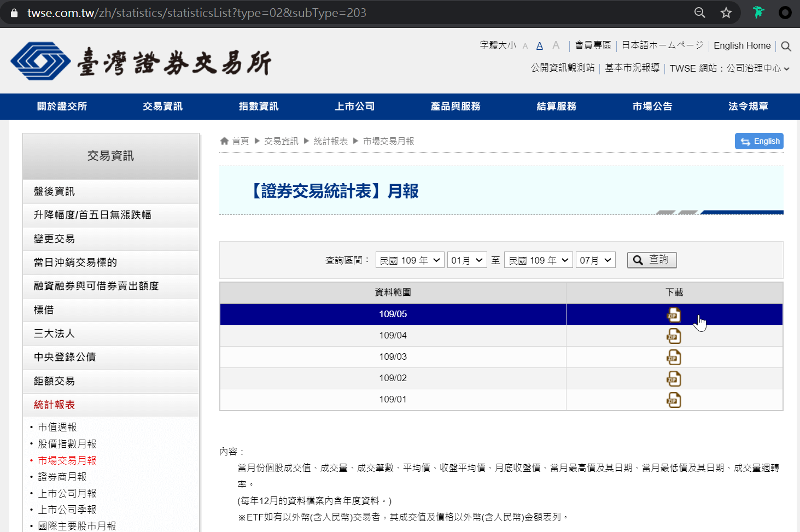Go to home via breadcrumb house icon
This screenshot has height=532, width=800.
pyautogui.click(x=224, y=141)
